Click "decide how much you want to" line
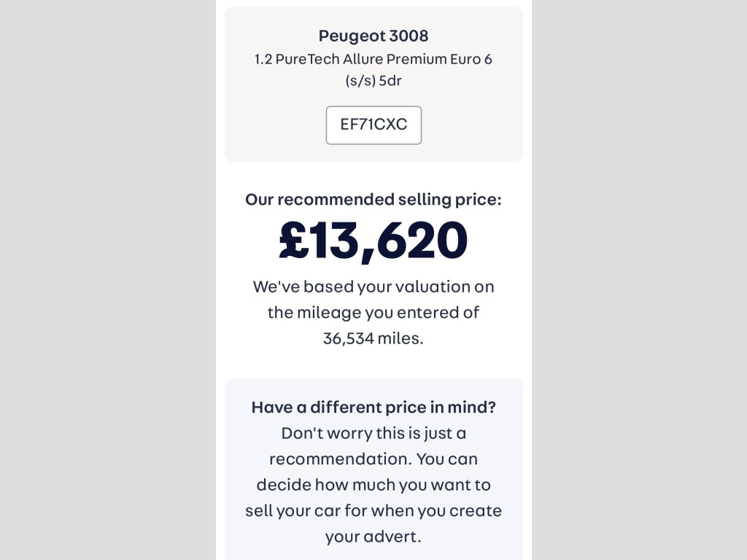This screenshot has width=747, height=560. tap(373, 485)
